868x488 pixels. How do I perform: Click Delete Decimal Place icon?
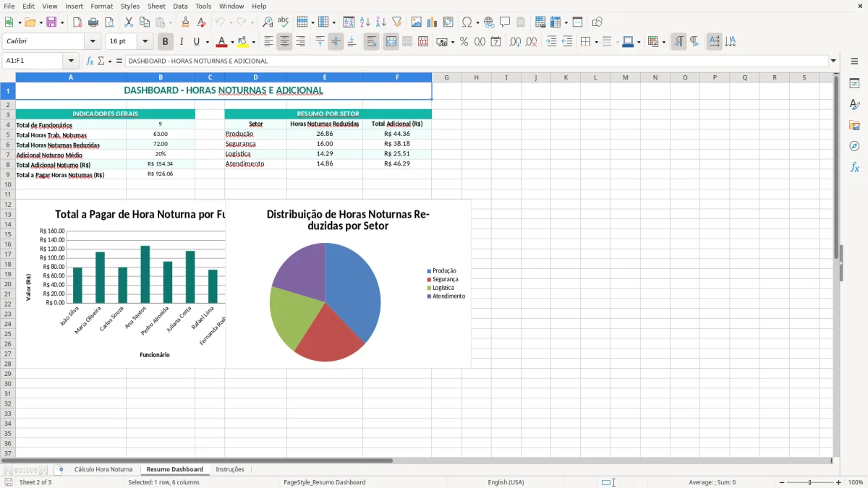(x=531, y=42)
